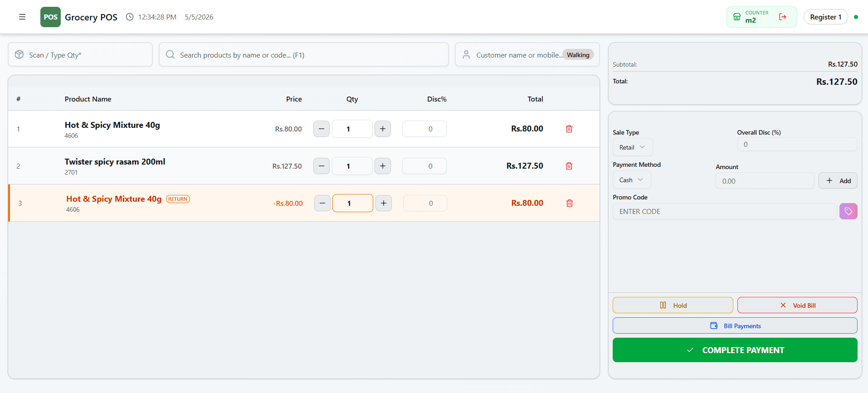Image resolution: width=868 pixels, height=393 pixels.
Task: Click product name Twister spicy rasam 200ml
Action: point(115,161)
